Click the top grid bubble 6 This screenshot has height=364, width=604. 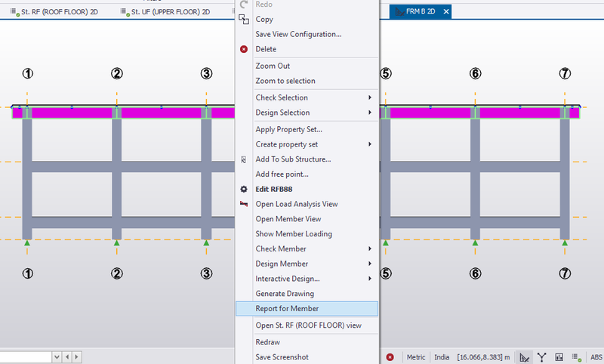pos(476,73)
